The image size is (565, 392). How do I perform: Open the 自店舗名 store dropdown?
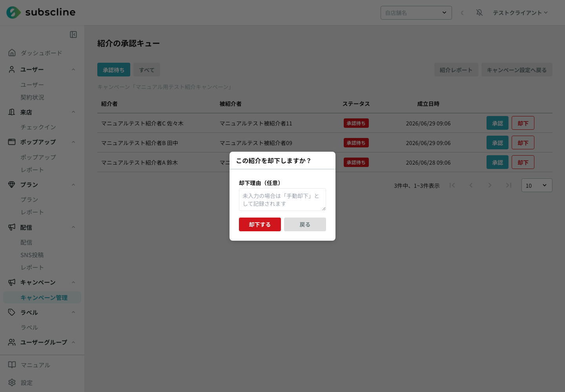pos(416,13)
